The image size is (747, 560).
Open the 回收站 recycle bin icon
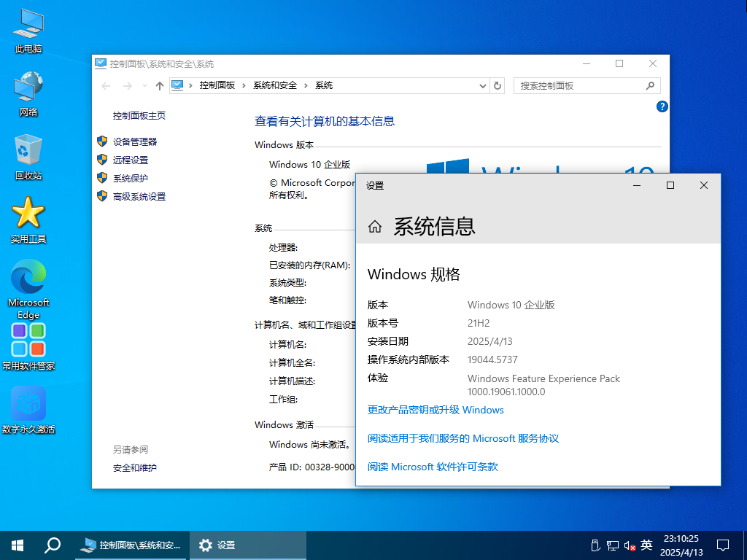28,157
